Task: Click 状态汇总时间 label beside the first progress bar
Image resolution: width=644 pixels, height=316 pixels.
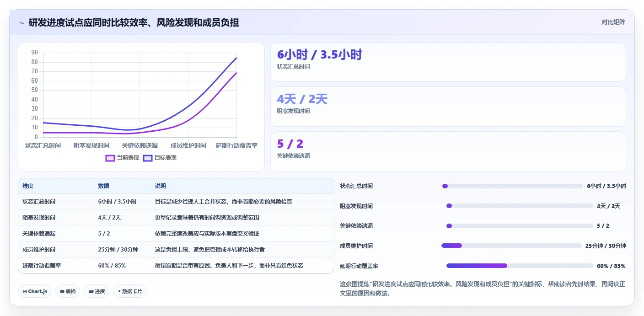Action: pos(356,186)
